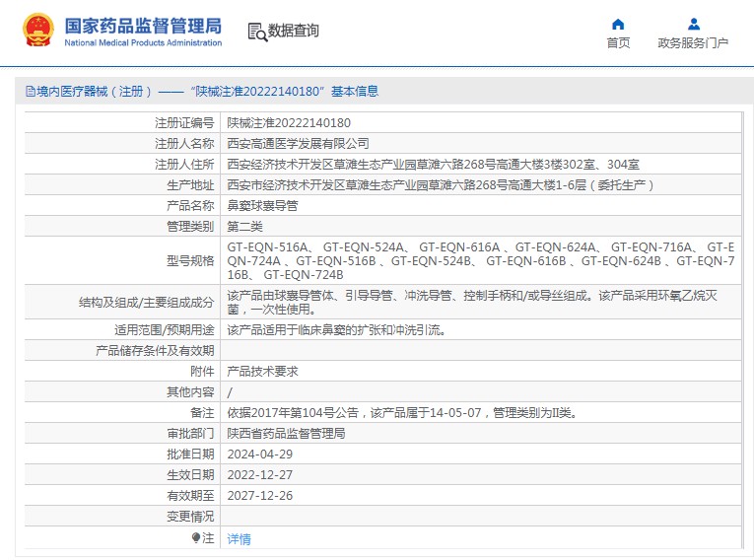Click the 数据查询 magnifier document icon

[x=256, y=32]
